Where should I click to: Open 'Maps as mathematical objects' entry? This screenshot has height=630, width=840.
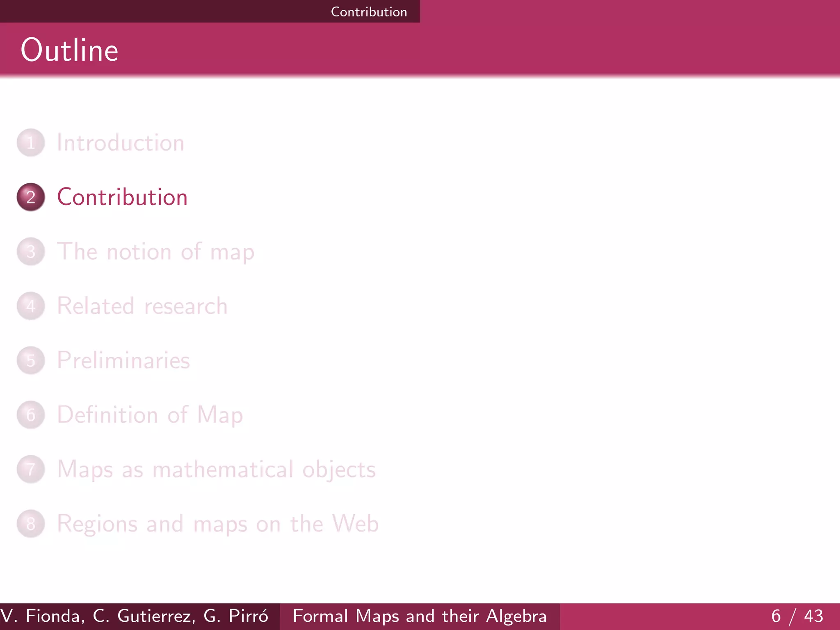click(217, 469)
